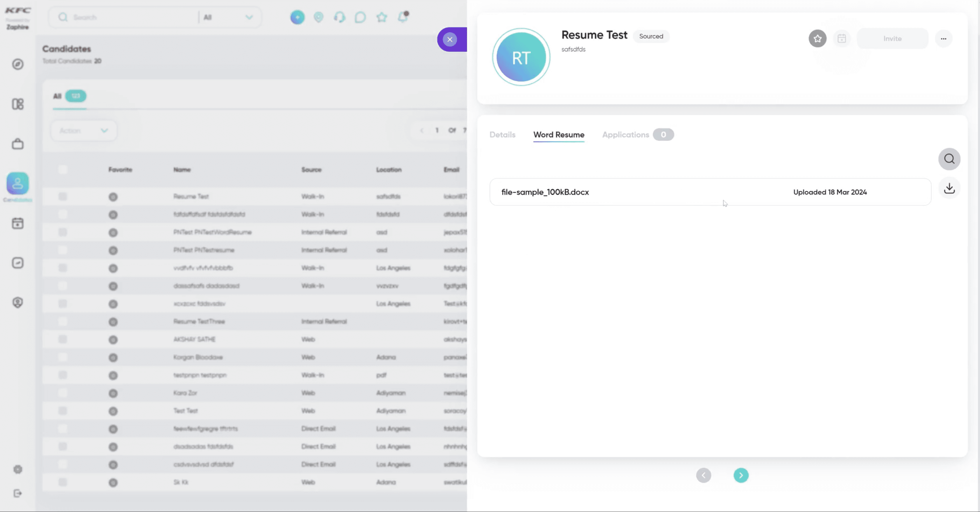This screenshot has height=512, width=980.
Task: Go to next candidate with green arrow
Action: (741, 475)
